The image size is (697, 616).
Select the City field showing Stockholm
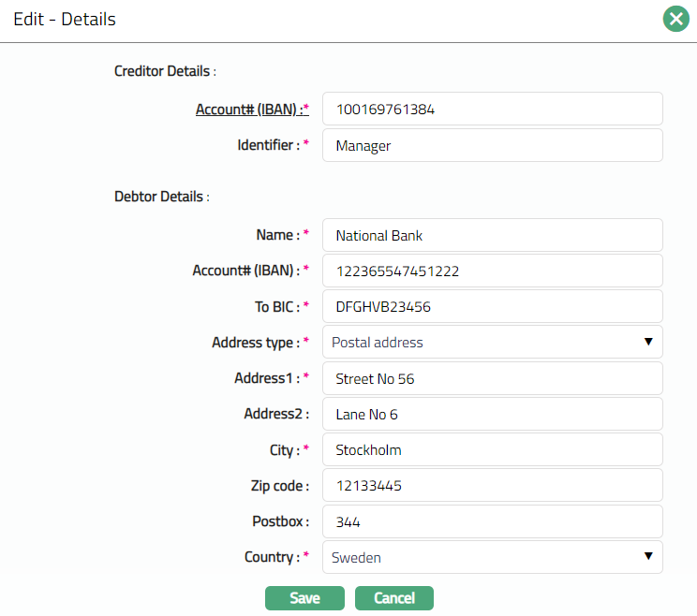[x=492, y=449]
